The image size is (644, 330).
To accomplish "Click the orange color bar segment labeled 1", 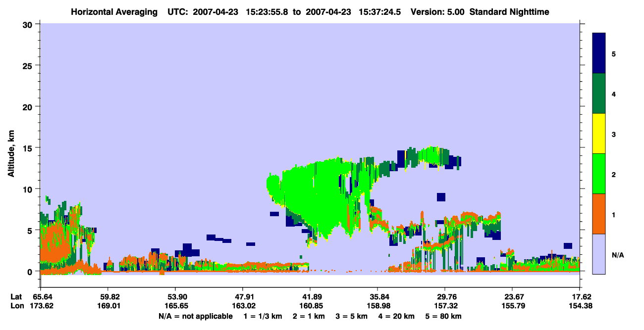I will click(x=599, y=214).
